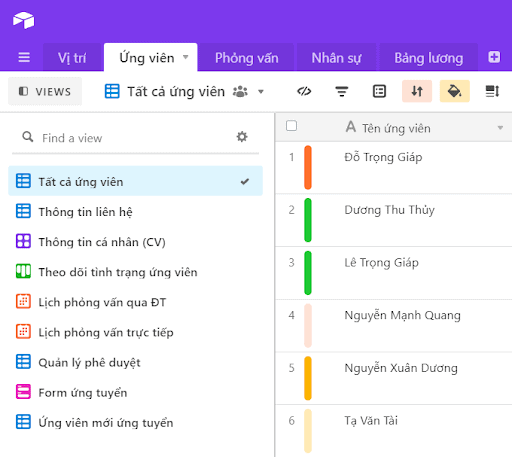Image resolution: width=512 pixels, height=457 pixels.
Task: Click calendar icon of Lịch phỏng vấn qua ĐT
Action: tap(23, 301)
